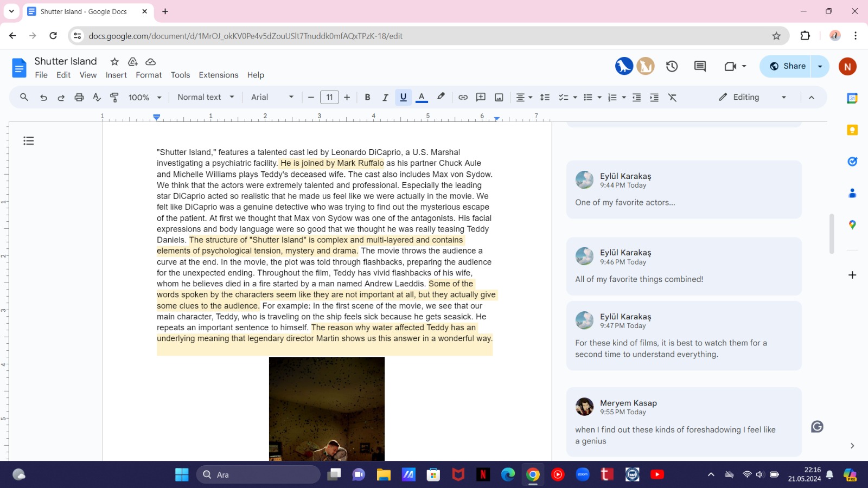Screen dimensions: 868x488
Task: See document cloud save status
Action: point(151,62)
